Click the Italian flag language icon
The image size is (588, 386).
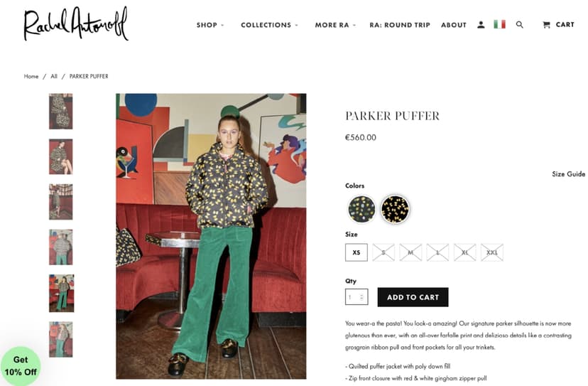pos(499,24)
